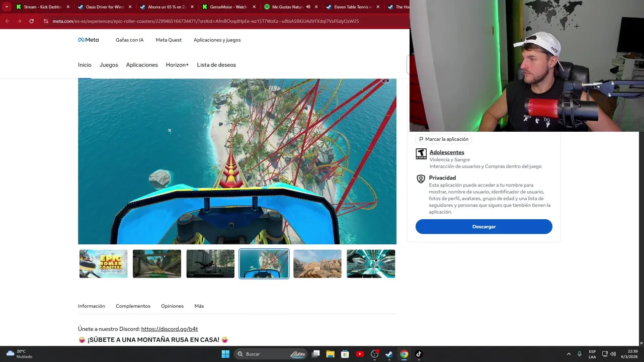Click the Meta logo in header

coord(88,40)
